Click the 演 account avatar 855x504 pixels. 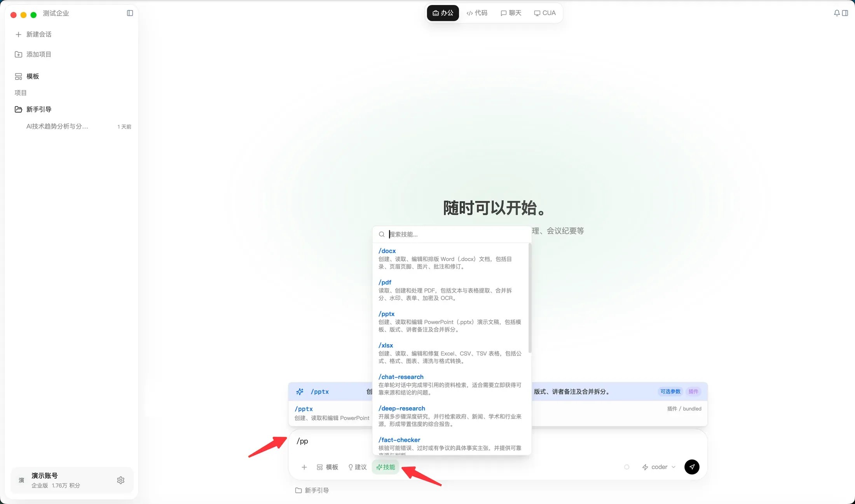(21, 480)
